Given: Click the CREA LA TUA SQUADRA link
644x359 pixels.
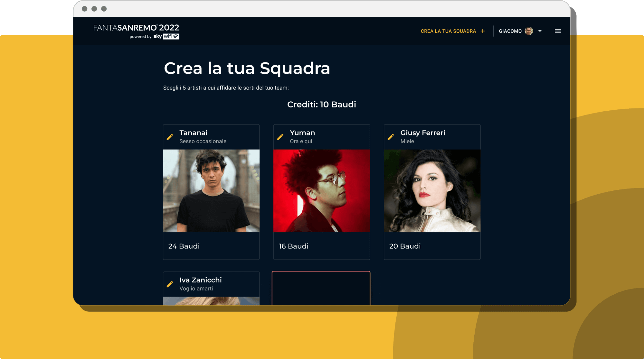Looking at the screenshot, I should (448, 31).
